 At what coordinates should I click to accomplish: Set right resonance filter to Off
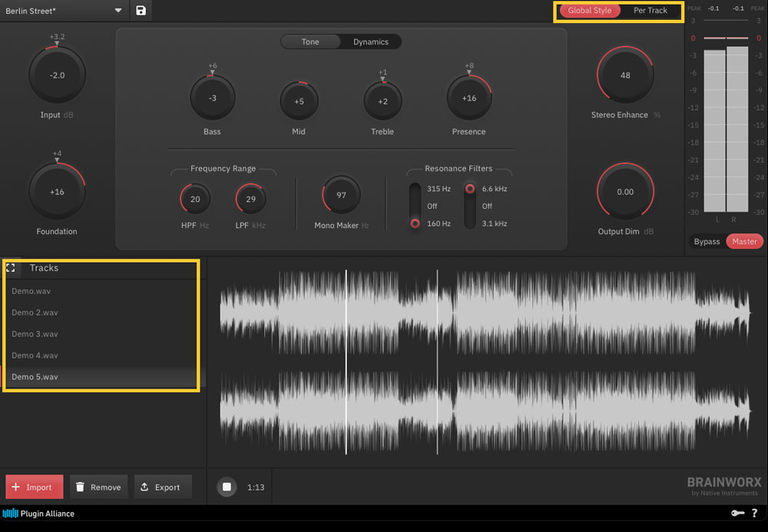tap(487, 206)
